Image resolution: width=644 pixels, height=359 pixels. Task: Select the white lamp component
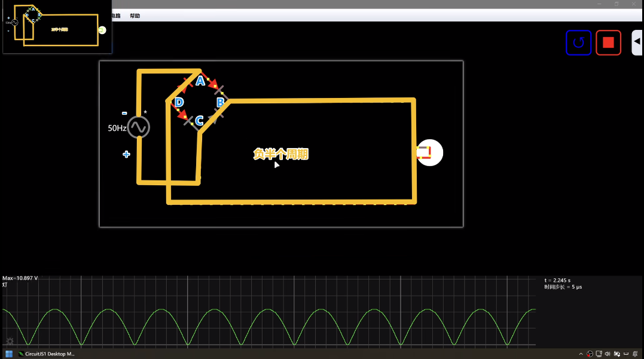click(429, 153)
